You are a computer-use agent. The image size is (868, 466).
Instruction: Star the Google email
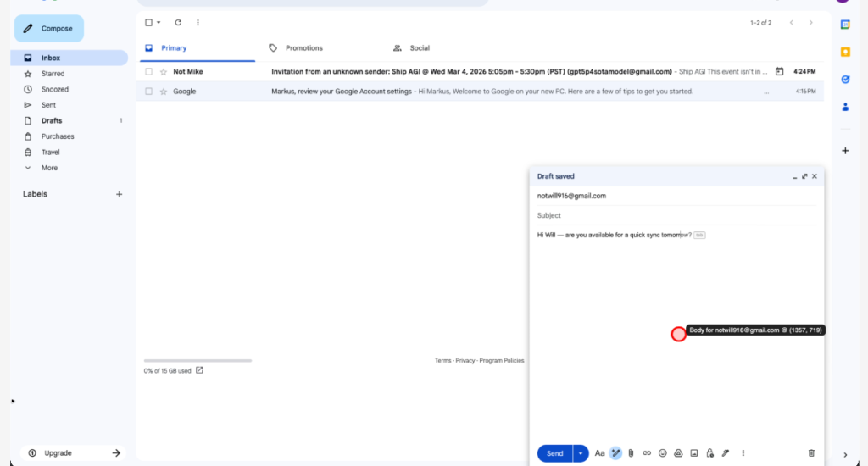click(164, 92)
